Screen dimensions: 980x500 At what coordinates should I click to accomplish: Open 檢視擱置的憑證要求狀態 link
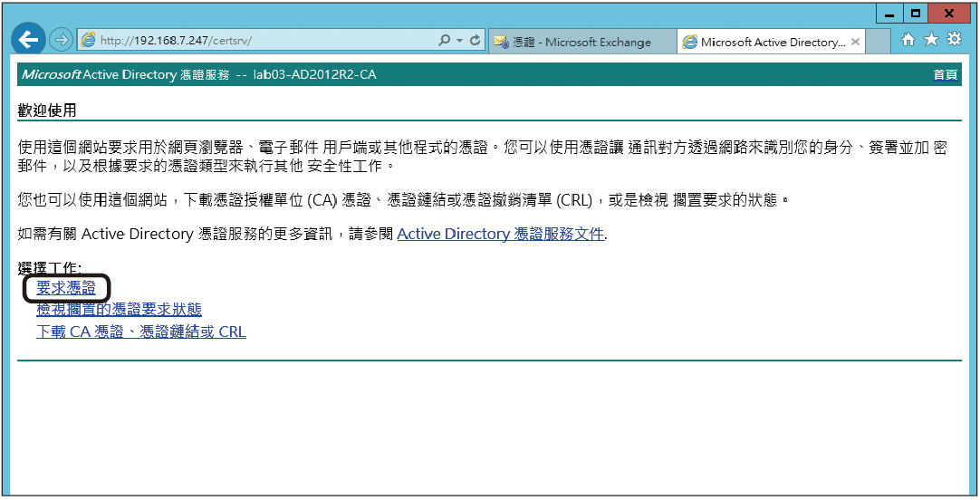click(x=119, y=310)
